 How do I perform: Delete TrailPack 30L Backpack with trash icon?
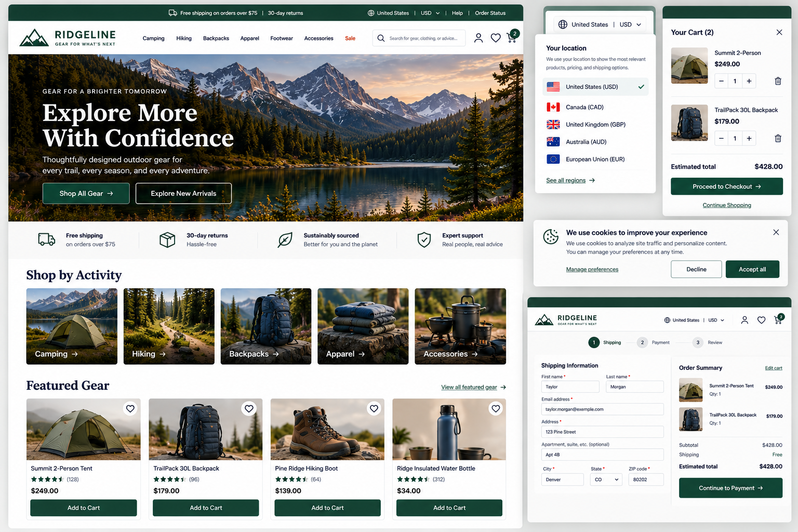pos(778,138)
